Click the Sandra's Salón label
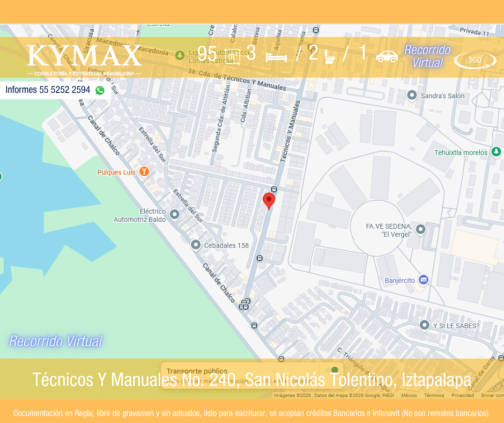This screenshot has height=423, width=504. [442, 96]
